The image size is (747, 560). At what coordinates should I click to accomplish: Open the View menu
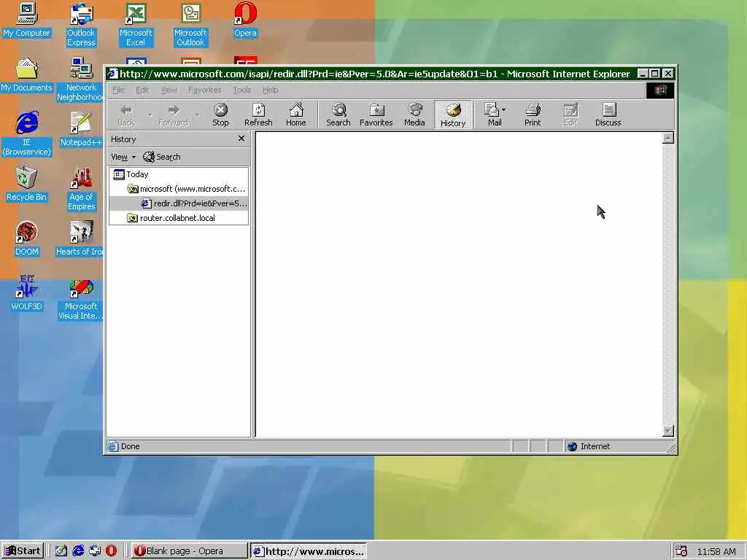pyautogui.click(x=169, y=90)
